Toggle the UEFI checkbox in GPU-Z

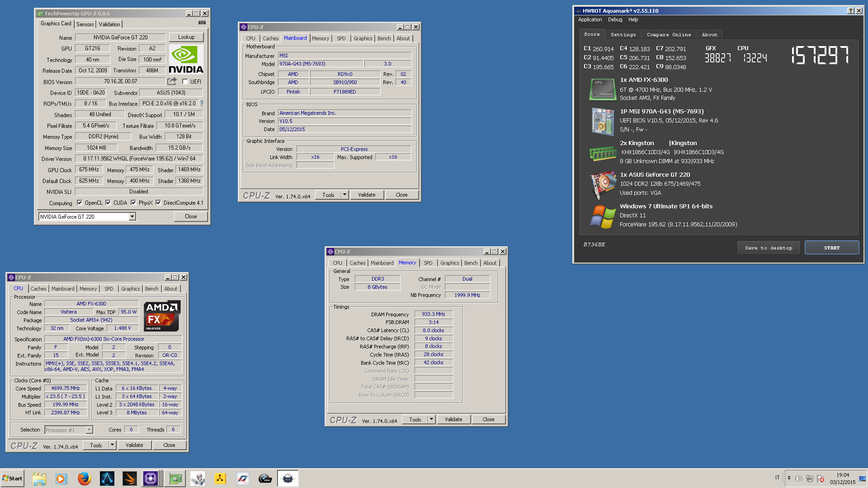click(185, 82)
